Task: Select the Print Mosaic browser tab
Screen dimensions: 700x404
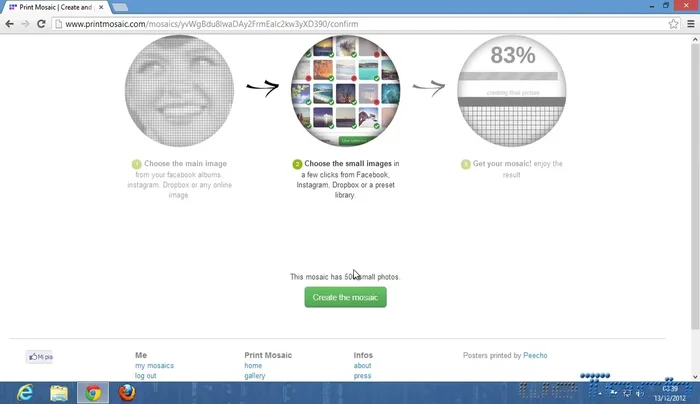Action: coord(48,7)
